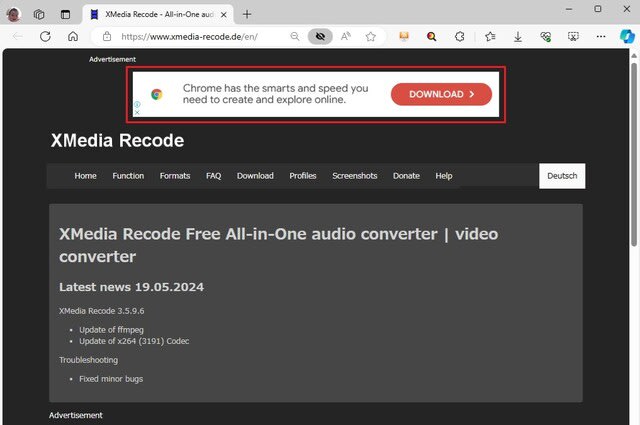The width and height of the screenshot is (640, 425).
Task: Close the Chrome advertisement X icon
Action: 137,112
